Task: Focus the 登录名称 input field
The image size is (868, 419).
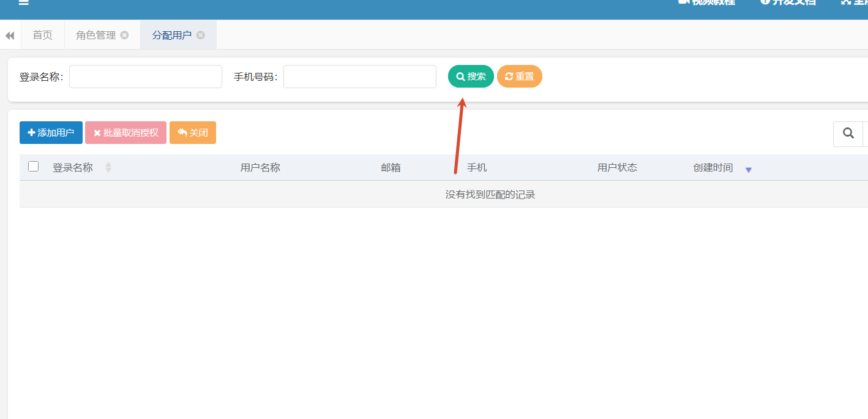Action: click(x=146, y=77)
